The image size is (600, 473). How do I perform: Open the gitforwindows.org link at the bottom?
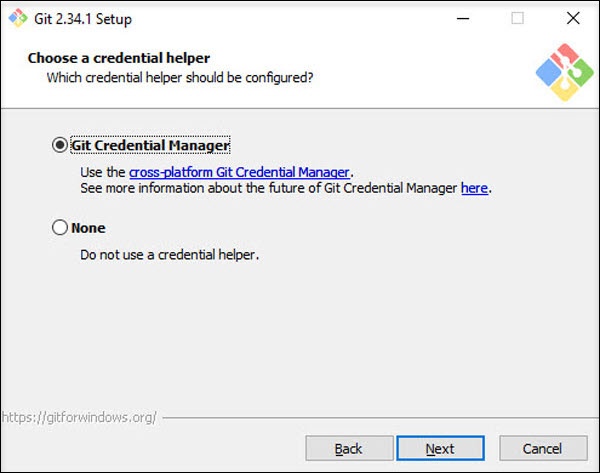[79, 417]
